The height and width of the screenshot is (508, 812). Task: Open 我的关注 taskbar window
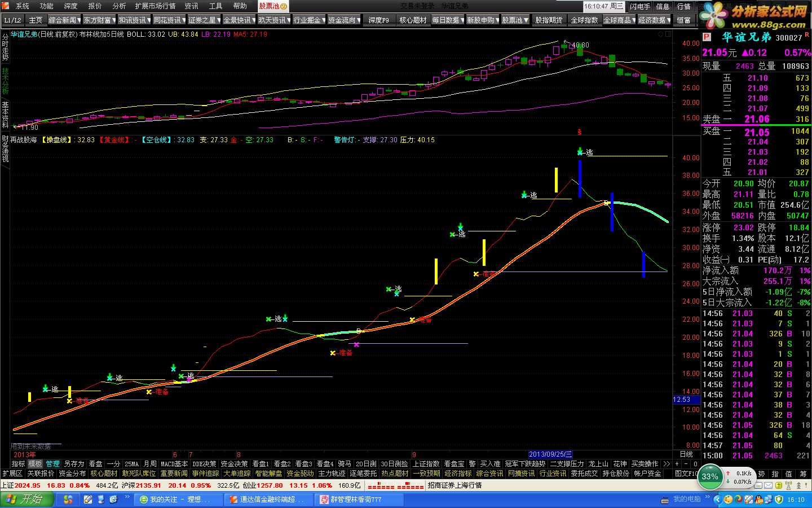(x=179, y=500)
